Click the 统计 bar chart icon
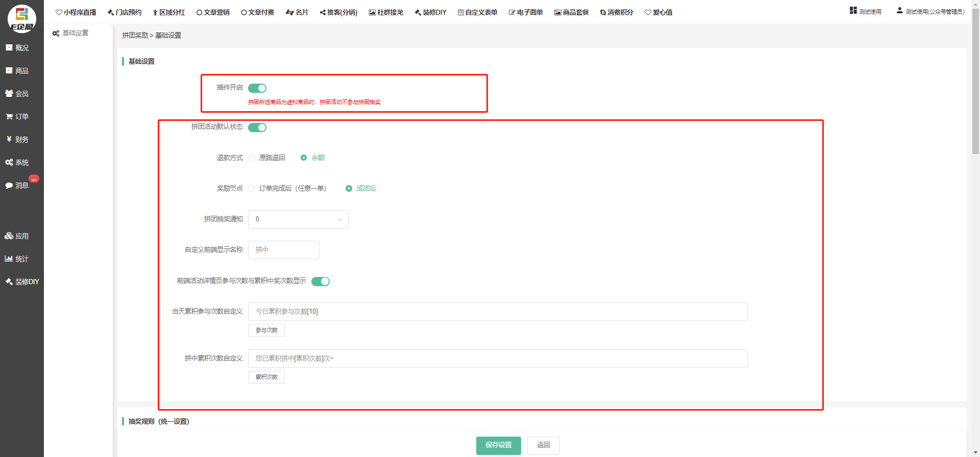The height and width of the screenshot is (457, 980). tap(9, 259)
